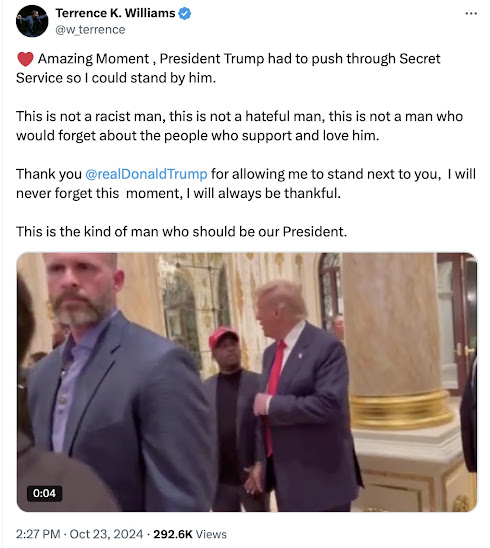Click the Terrence K. Williams display name
The image size is (490, 548).
[115, 13]
